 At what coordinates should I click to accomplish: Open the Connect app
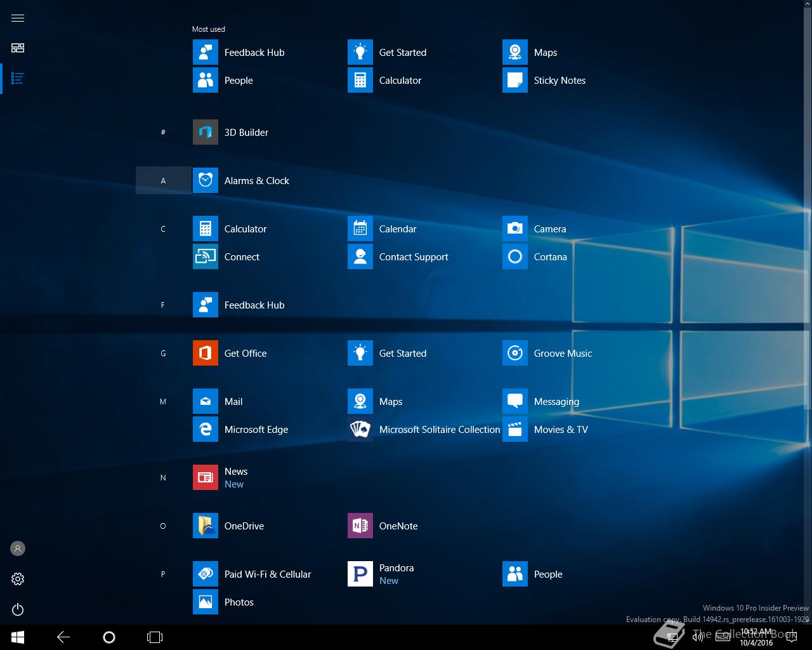coord(269,256)
